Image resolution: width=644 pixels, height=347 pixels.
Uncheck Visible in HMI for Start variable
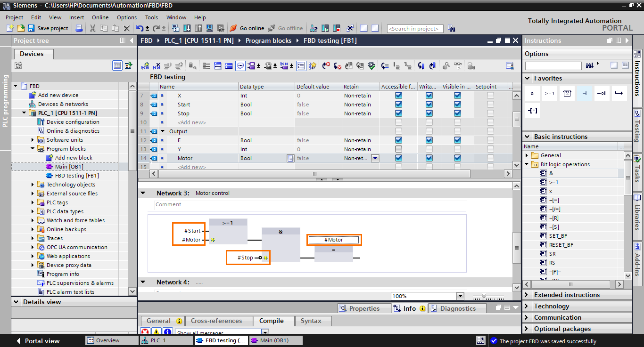457,104
